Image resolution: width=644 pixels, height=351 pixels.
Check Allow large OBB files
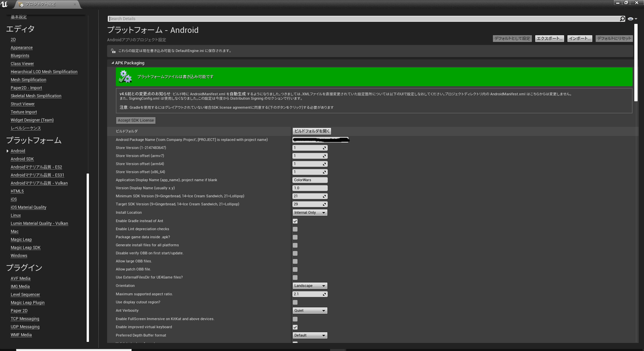coord(295,261)
